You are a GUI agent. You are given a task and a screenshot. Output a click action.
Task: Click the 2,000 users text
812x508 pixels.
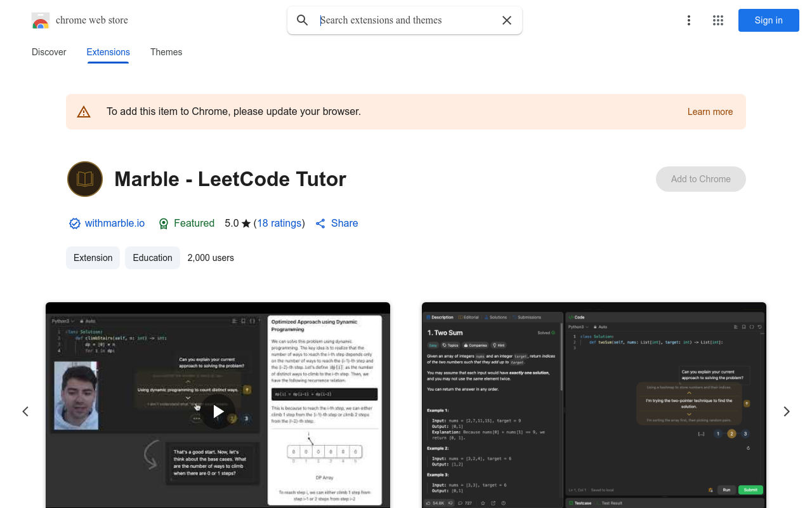click(x=211, y=258)
